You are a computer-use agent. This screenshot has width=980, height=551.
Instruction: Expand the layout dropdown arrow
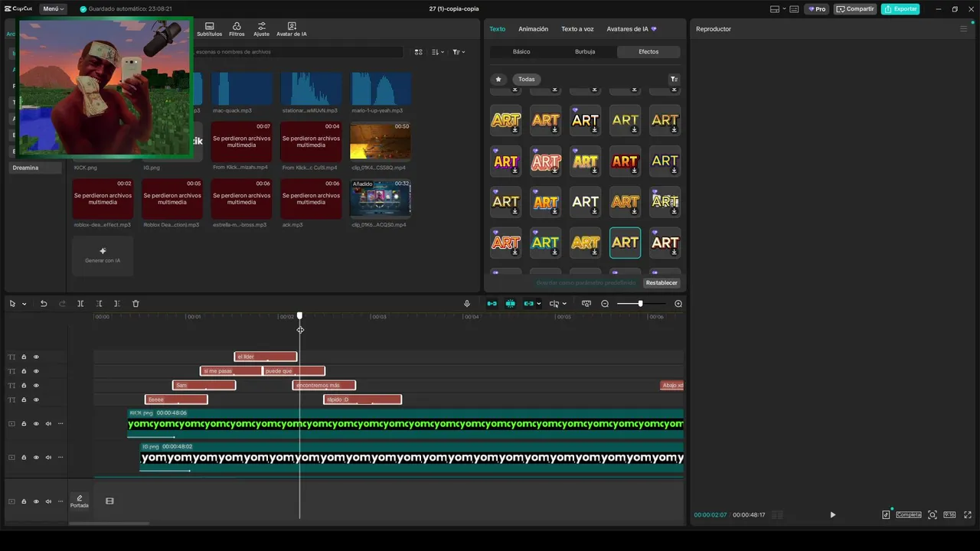click(782, 9)
